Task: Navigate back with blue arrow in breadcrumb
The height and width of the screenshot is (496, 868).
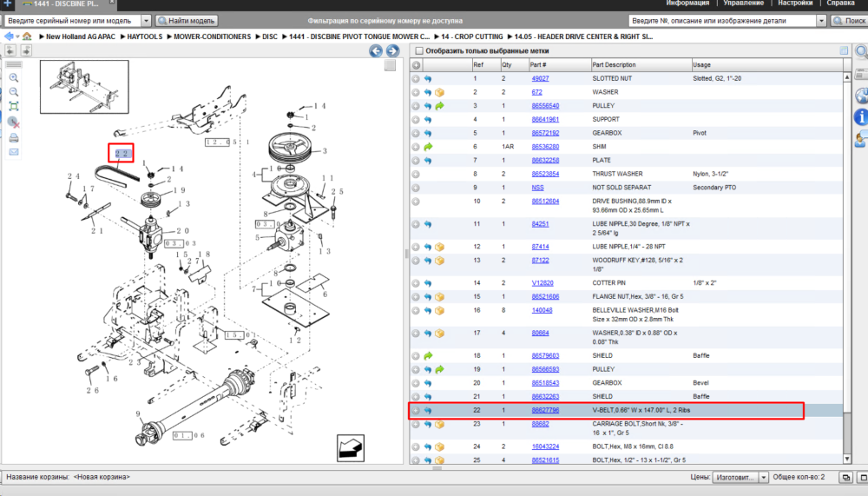Action: click(9, 36)
